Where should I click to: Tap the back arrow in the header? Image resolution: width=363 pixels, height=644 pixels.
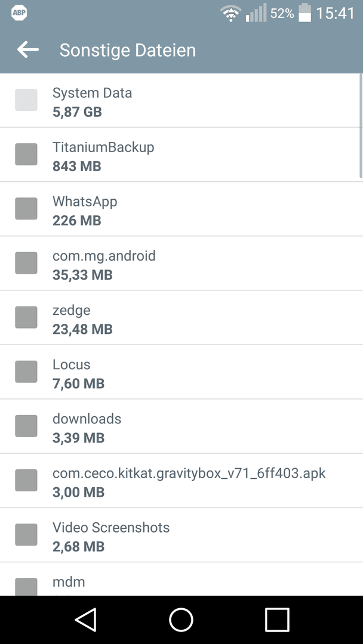coord(28,50)
